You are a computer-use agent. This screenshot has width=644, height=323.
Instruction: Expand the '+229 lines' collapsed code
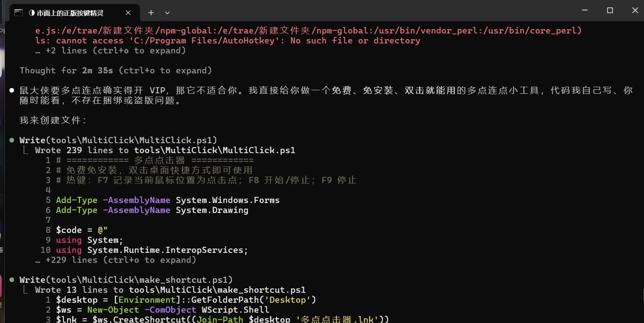[116, 260]
